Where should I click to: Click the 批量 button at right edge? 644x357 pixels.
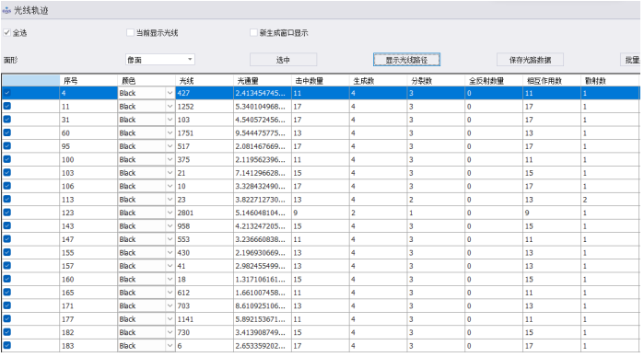pos(632,60)
